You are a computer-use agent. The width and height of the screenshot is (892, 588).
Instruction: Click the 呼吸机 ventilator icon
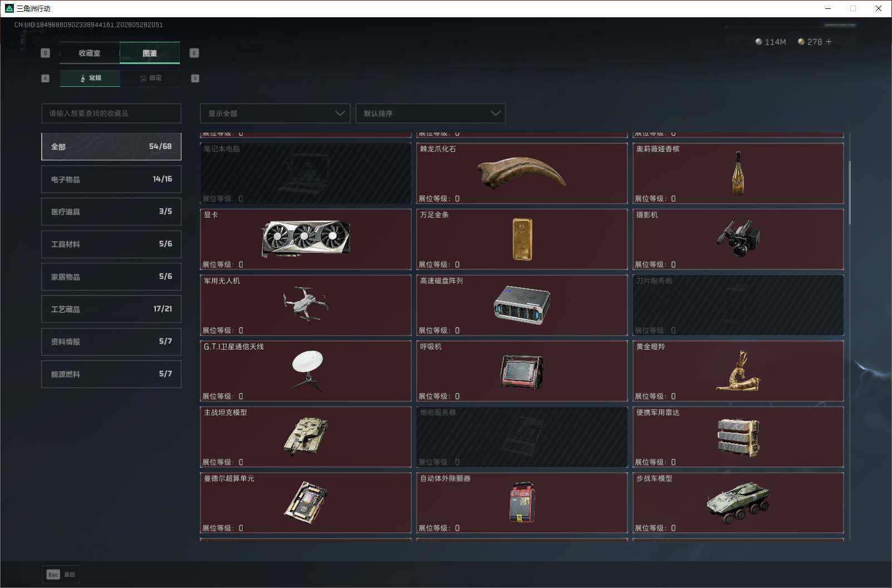tap(522, 372)
